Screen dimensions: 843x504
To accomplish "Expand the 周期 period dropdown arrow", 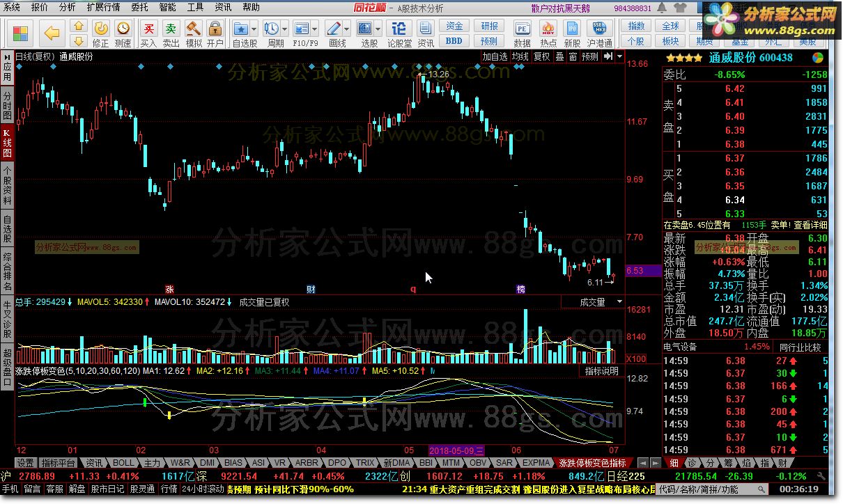I will 284,29.
